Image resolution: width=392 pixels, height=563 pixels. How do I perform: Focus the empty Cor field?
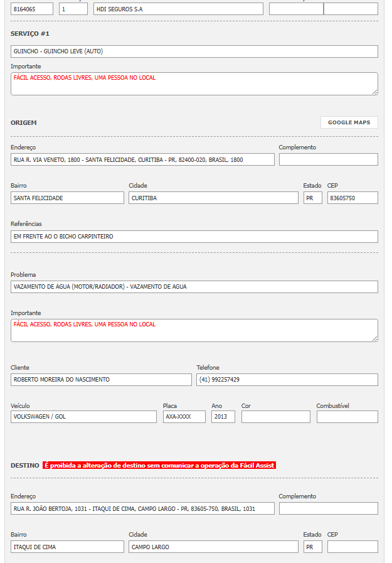[x=275, y=417]
